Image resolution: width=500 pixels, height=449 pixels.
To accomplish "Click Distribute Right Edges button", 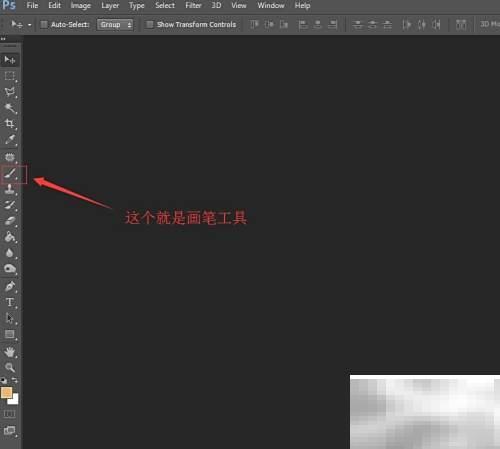I will coord(436,24).
